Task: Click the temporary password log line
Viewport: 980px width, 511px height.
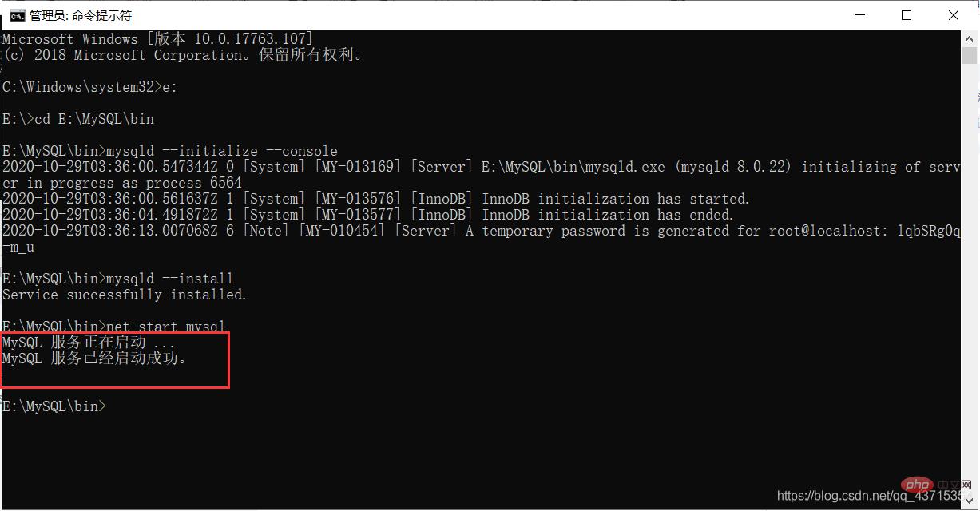Action: click(479, 231)
